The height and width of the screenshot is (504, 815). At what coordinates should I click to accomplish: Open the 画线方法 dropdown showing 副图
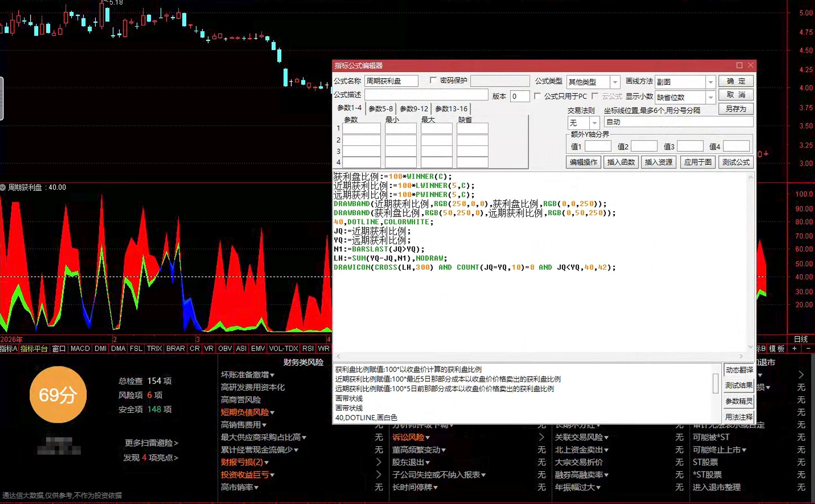pos(710,82)
